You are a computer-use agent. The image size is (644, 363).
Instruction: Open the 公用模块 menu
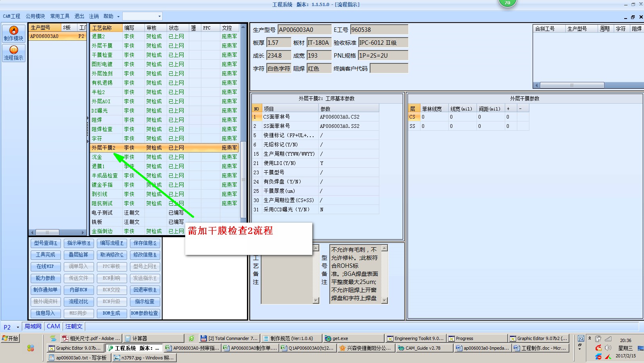click(x=36, y=16)
